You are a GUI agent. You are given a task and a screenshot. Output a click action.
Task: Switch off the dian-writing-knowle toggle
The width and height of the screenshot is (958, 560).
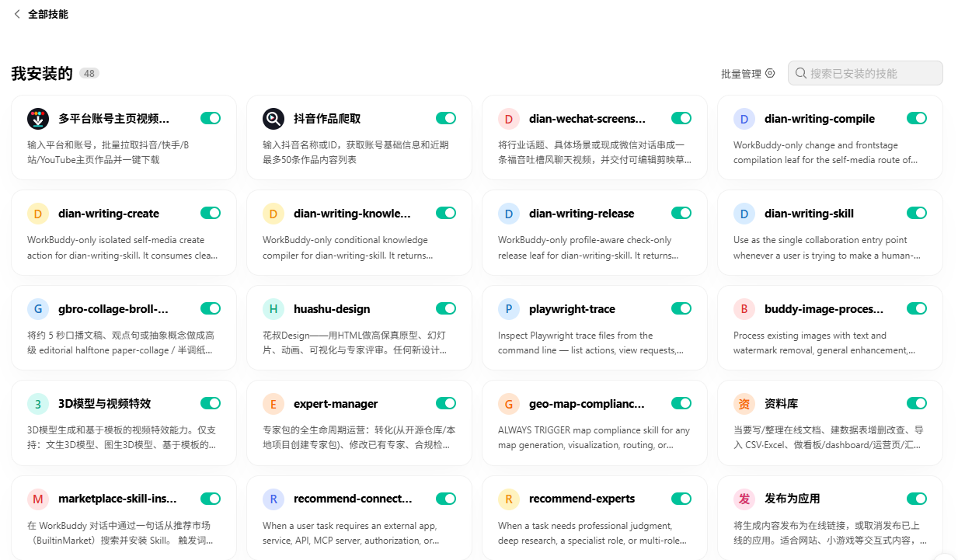coord(446,213)
